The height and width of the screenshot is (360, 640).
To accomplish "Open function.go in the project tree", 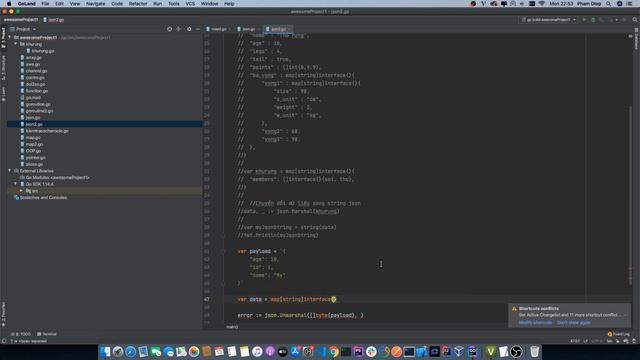I will (x=34, y=91).
